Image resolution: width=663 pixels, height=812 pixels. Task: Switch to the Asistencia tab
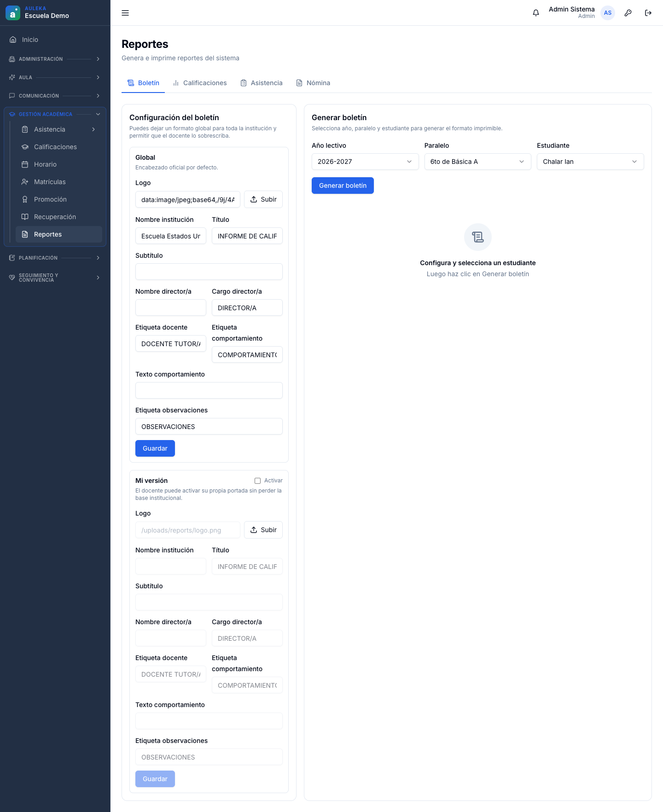tap(262, 83)
